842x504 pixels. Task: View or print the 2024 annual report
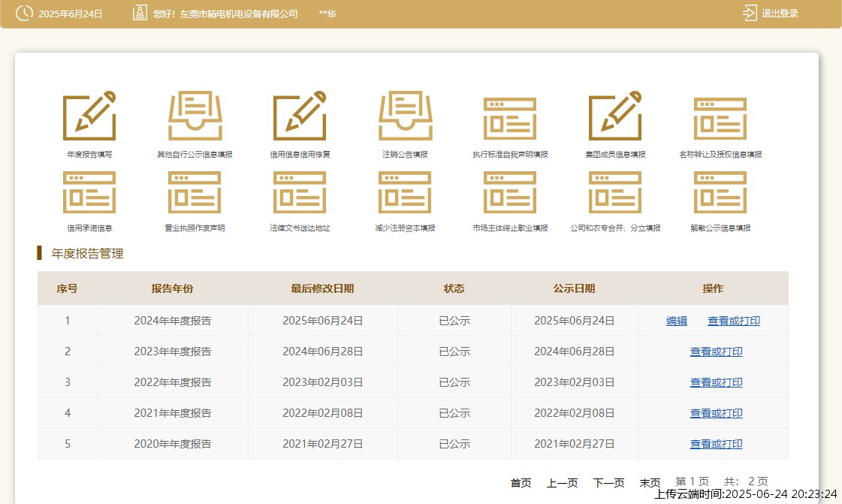coord(734,321)
